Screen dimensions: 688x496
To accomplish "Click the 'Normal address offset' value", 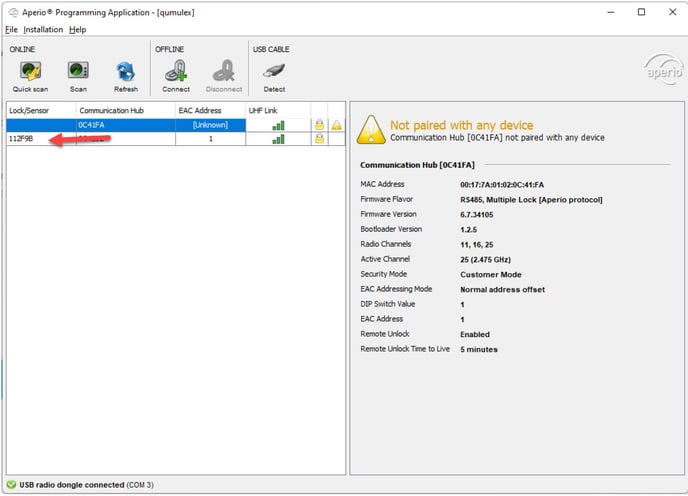I will [502, 290].
